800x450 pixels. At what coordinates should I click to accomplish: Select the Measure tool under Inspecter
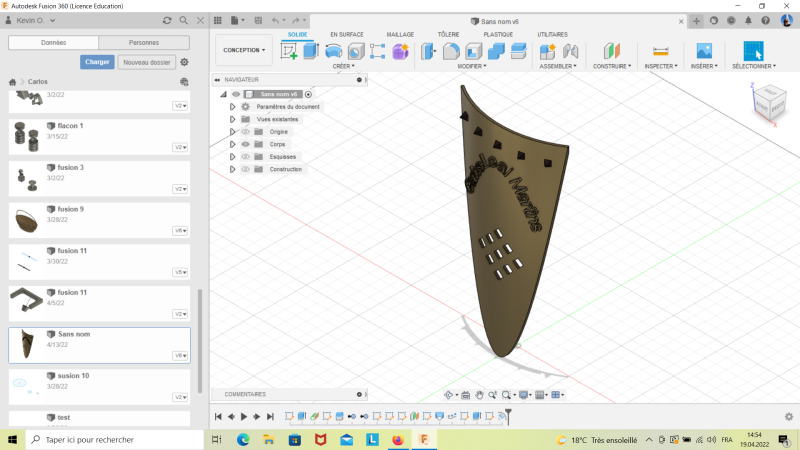click(659, 51)
